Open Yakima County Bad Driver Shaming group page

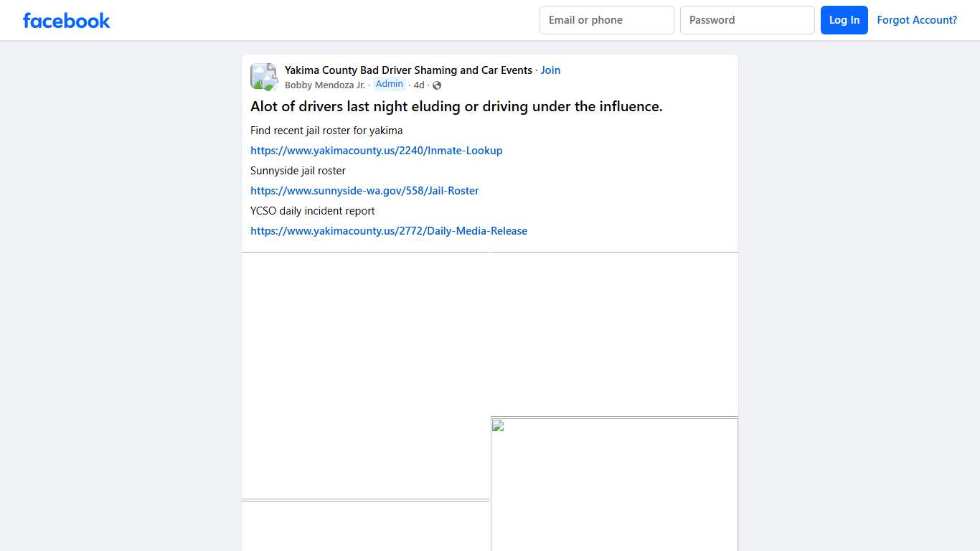click(408, 70)
